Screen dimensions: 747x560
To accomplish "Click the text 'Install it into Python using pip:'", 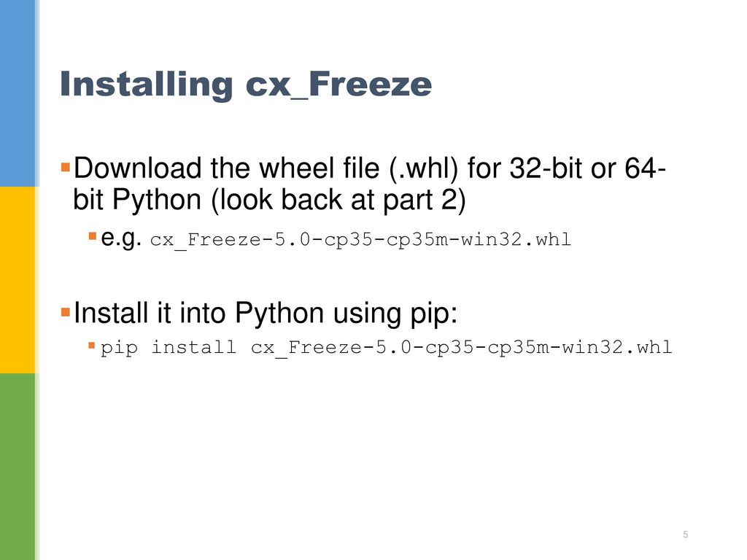I will coord(266,314).
